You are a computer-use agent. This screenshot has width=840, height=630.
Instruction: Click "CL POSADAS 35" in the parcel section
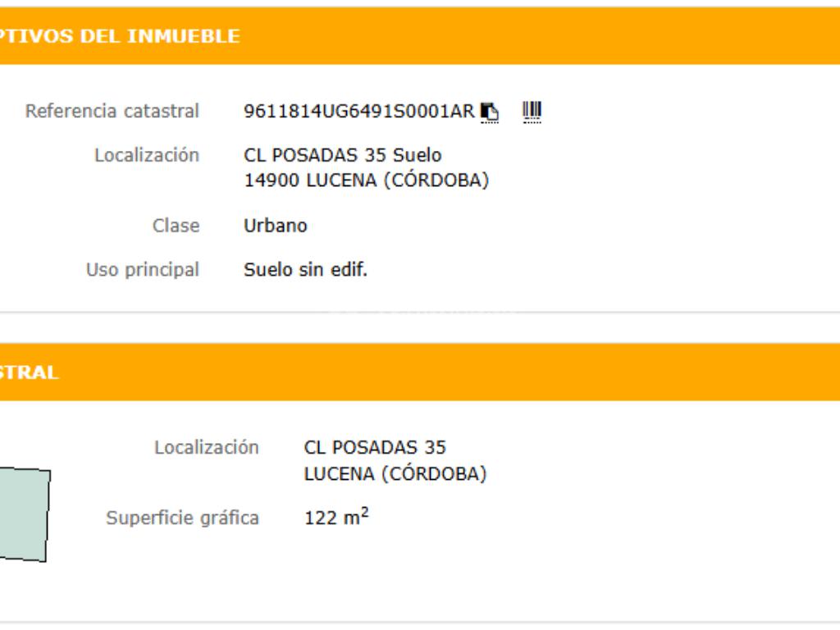click(x=375, y=448)
